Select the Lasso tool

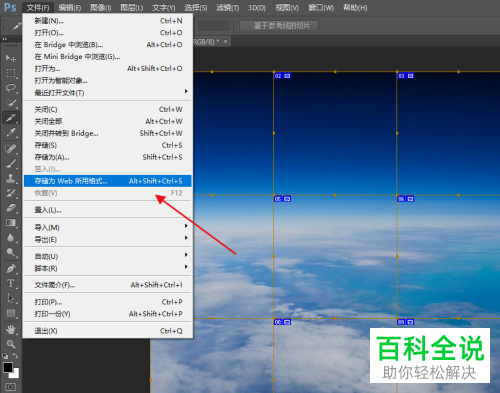[11, 88]
